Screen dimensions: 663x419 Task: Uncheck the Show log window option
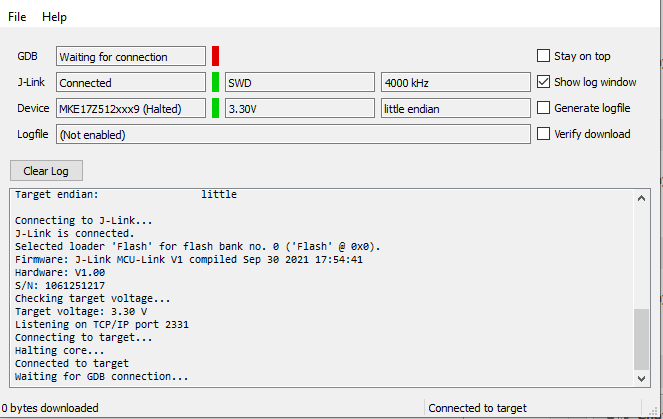click(x=544, y=82)
